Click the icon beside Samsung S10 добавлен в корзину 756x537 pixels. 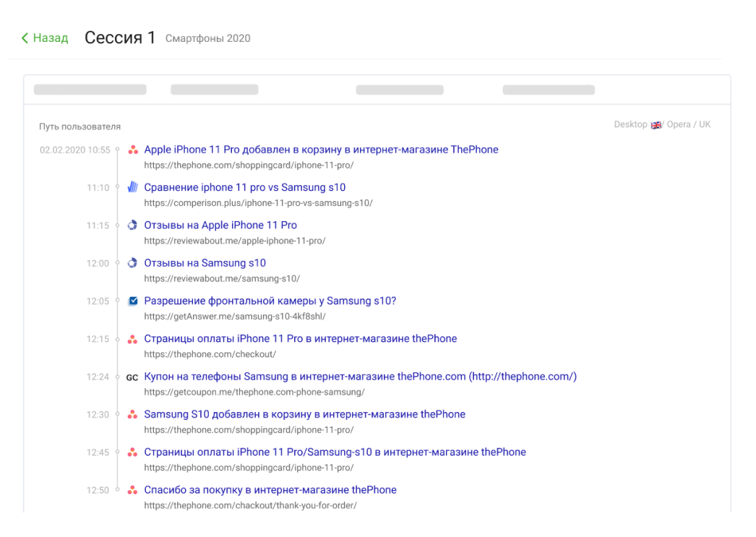tap(132, 415)
